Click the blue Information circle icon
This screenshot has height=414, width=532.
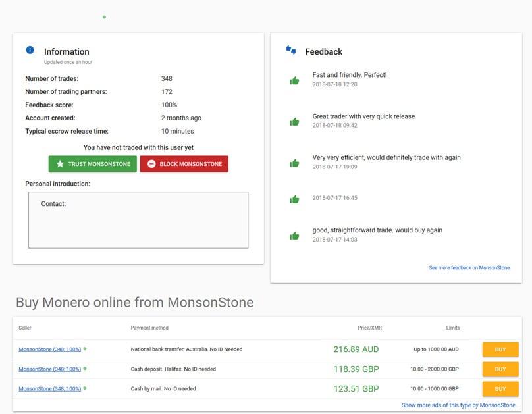click(x=30, y=50)
